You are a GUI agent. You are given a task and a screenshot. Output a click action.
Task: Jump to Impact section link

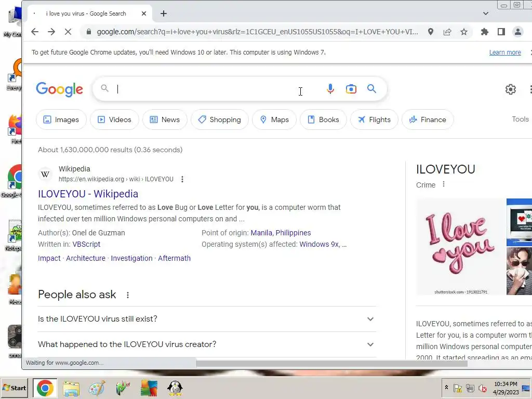pos(49,258)
